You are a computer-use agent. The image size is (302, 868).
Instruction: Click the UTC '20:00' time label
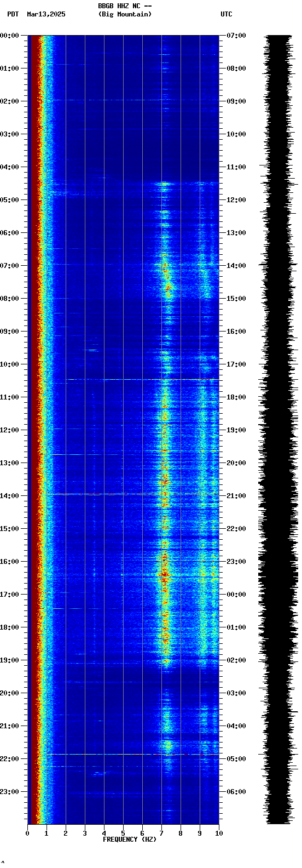[x=236, y=463]
